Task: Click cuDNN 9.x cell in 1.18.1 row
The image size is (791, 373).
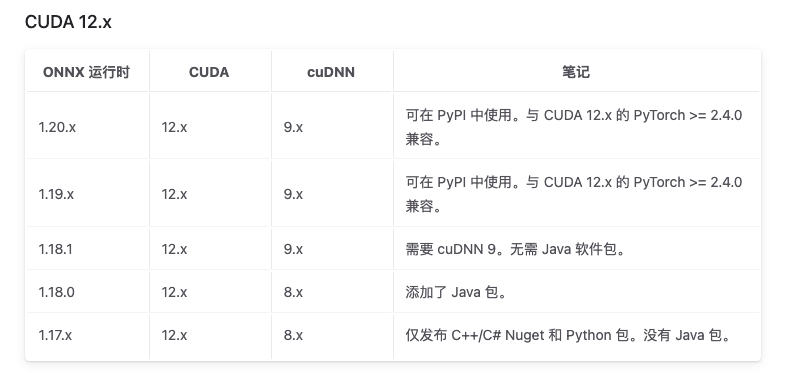Action: point(293,249)
